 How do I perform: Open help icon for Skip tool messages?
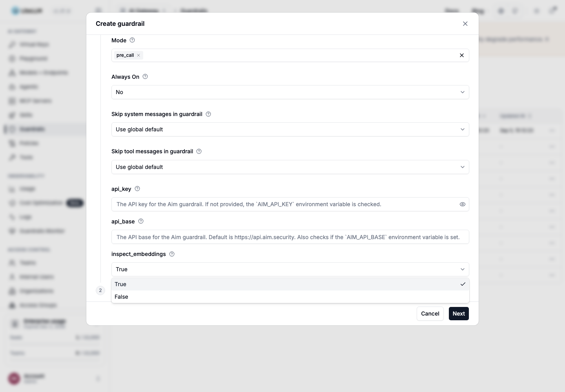click(199, 151)
